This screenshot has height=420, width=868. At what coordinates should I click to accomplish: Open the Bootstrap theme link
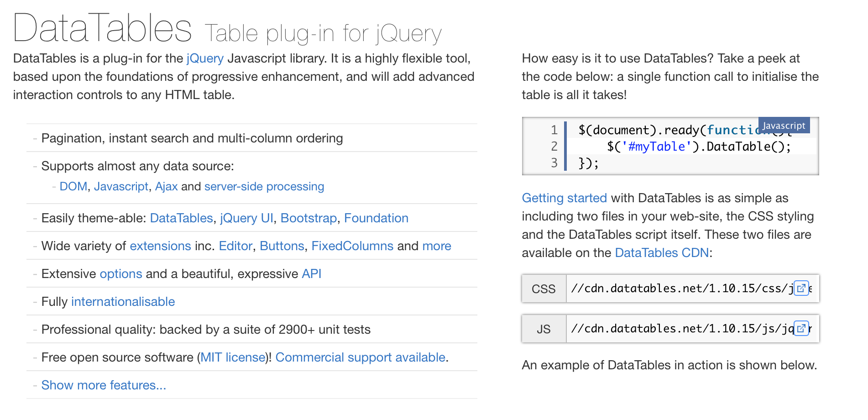point(309,218)
